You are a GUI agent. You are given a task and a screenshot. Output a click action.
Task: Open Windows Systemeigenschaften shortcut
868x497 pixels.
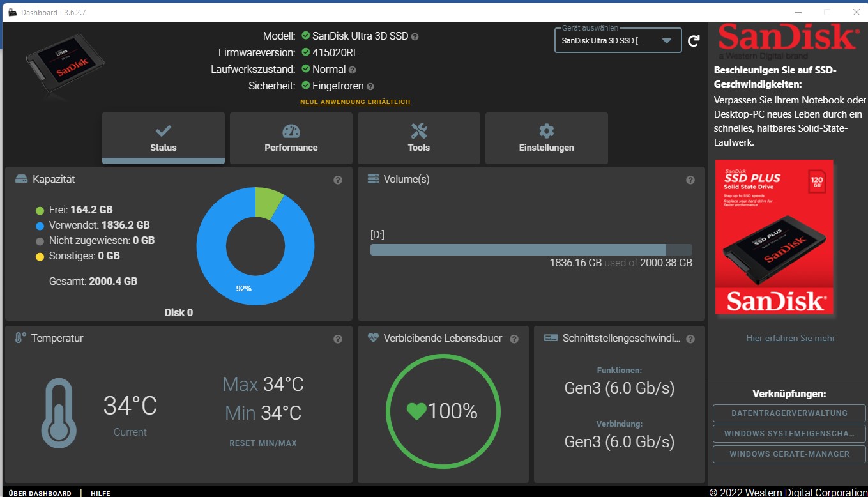789,434
